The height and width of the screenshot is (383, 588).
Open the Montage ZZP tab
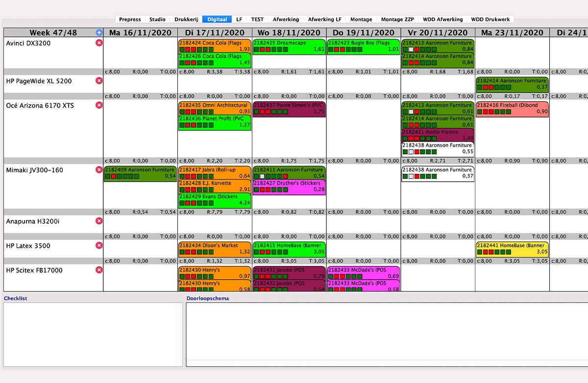coord(397,20)
